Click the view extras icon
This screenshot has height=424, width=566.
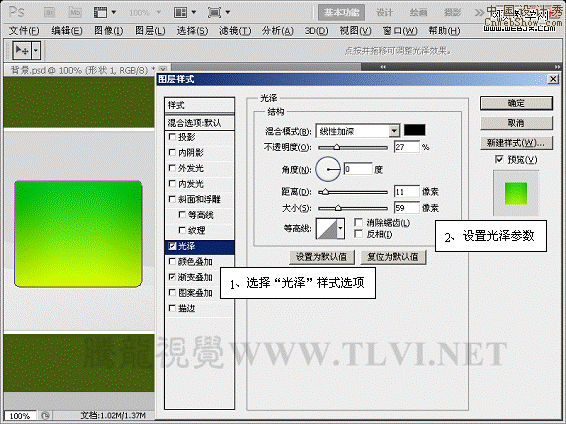click(x=105, y=12)
